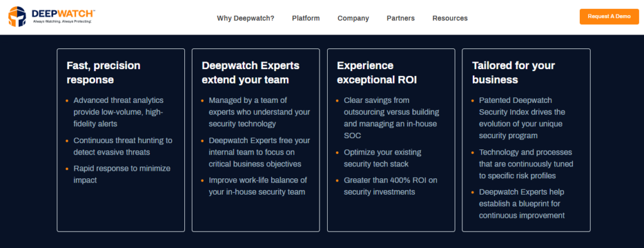
Task: Open the Platform menu
Action: (306, 18)
